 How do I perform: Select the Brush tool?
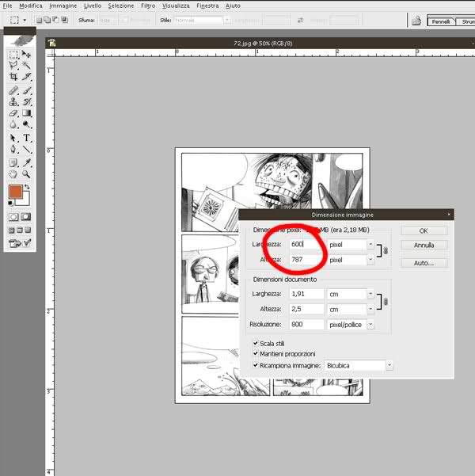click(26, 90)
